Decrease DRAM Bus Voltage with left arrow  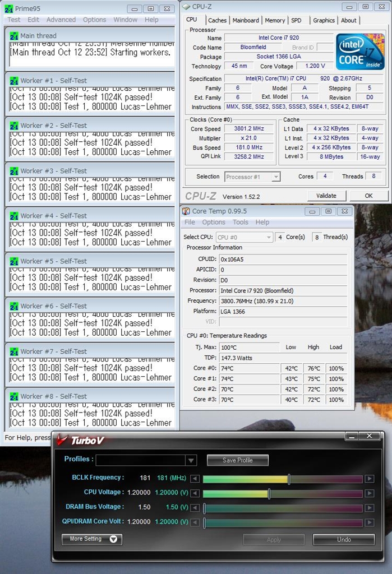click(195, 508)
